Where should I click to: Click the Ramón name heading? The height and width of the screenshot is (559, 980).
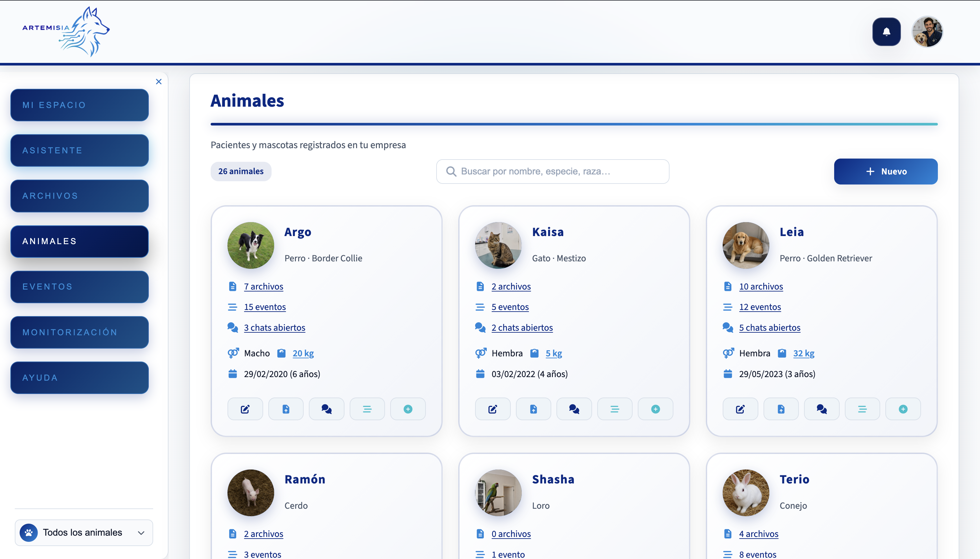[305, 480]
